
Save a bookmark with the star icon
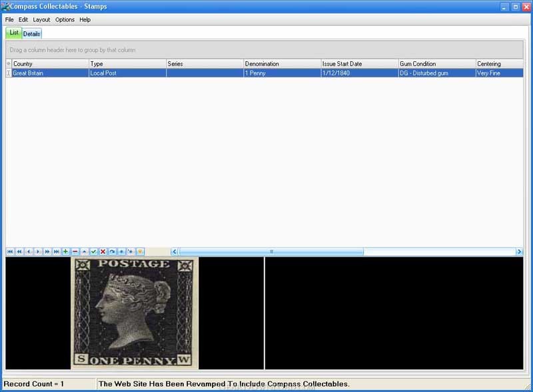[x=121, y=252]
